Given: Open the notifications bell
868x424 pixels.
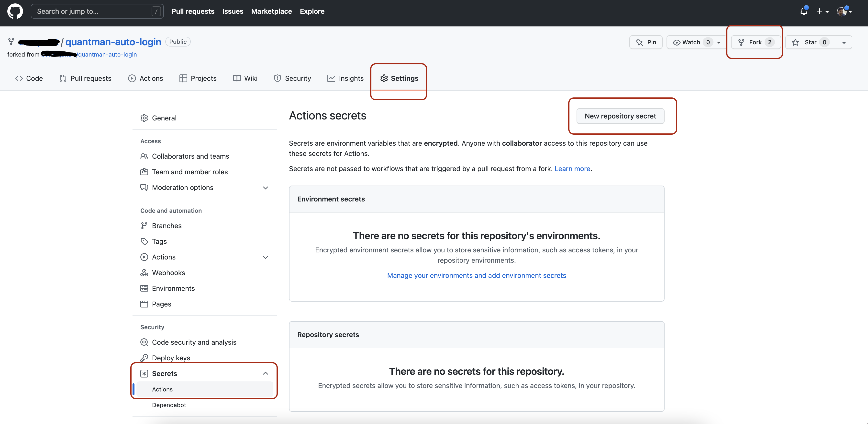Looking at the screenshot, I should coord(804,11).
